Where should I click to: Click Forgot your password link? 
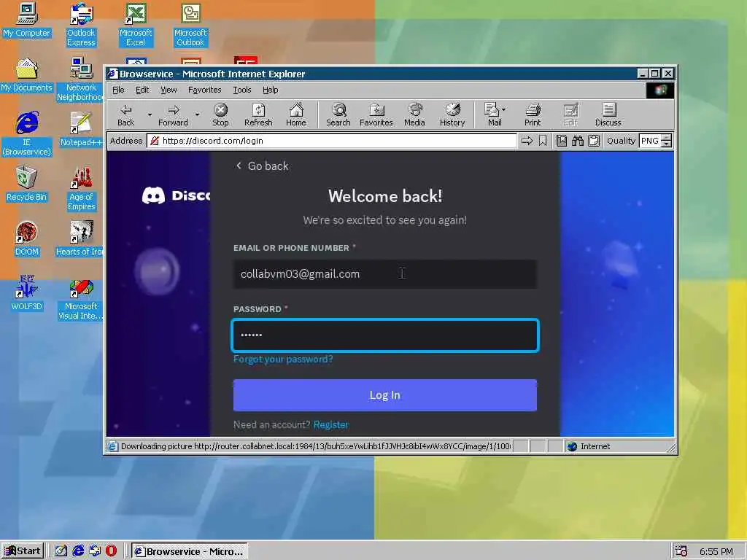[x=283, y=359]
